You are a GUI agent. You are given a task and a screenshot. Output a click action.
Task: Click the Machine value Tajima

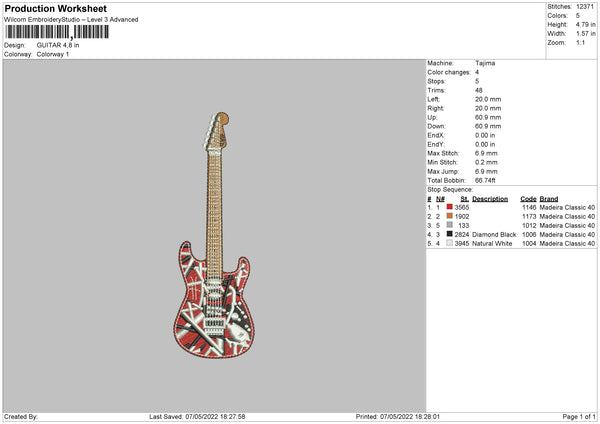tap(485, 63)
